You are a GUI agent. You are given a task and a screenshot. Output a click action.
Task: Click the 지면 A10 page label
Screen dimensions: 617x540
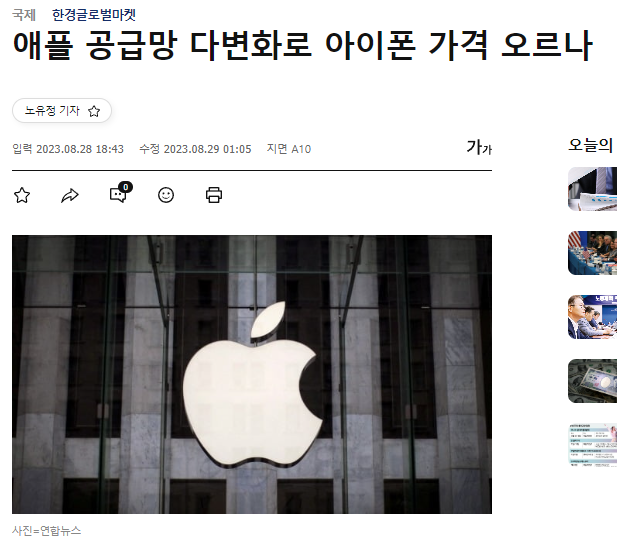[289, 149]
